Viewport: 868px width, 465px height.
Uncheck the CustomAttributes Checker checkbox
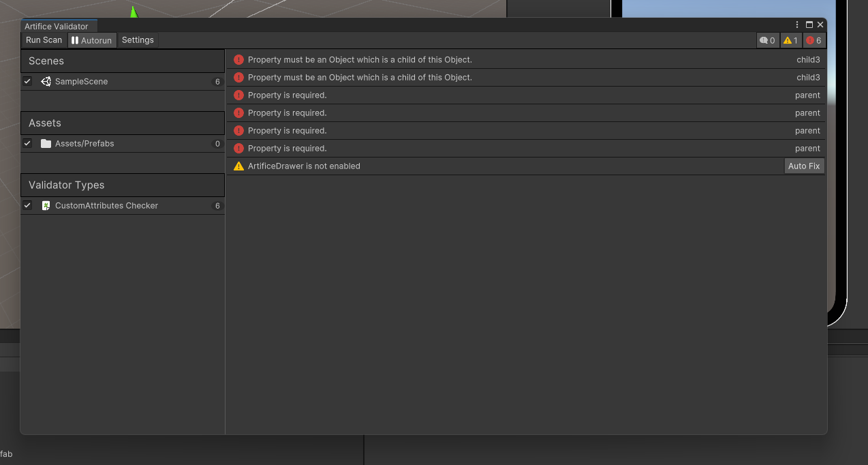pos(27,205)
